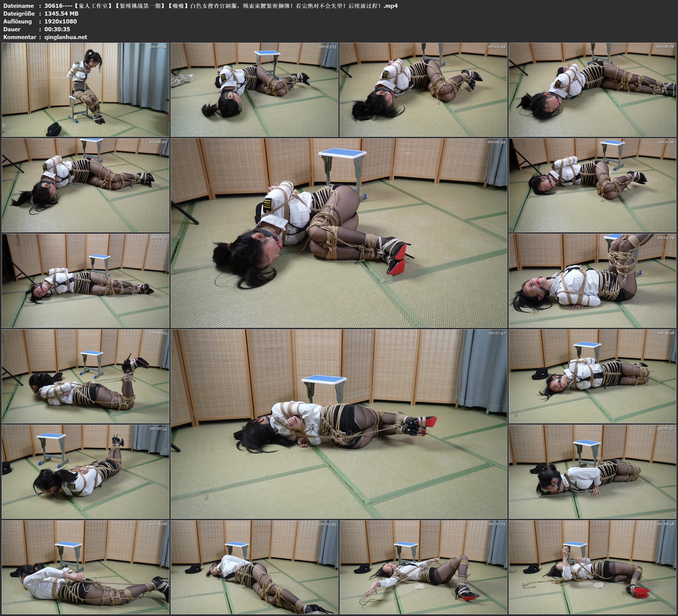Click the frame timestamped 00:24:08

(85, 567)
